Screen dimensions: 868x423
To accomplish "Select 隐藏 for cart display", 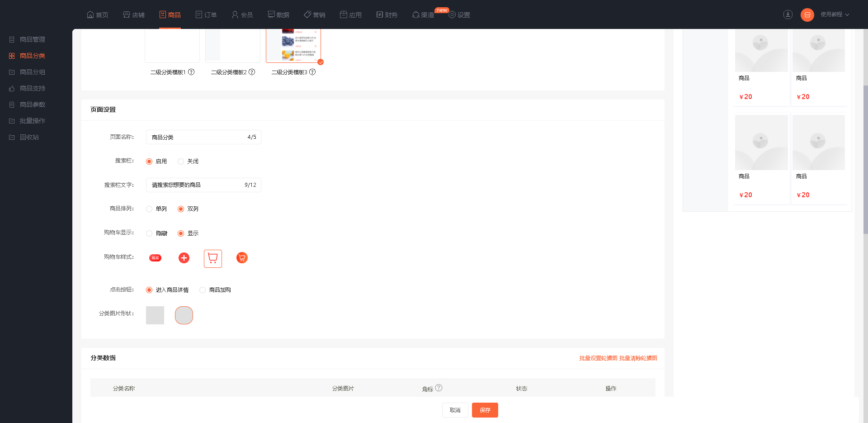I will [x=149, y=233].
